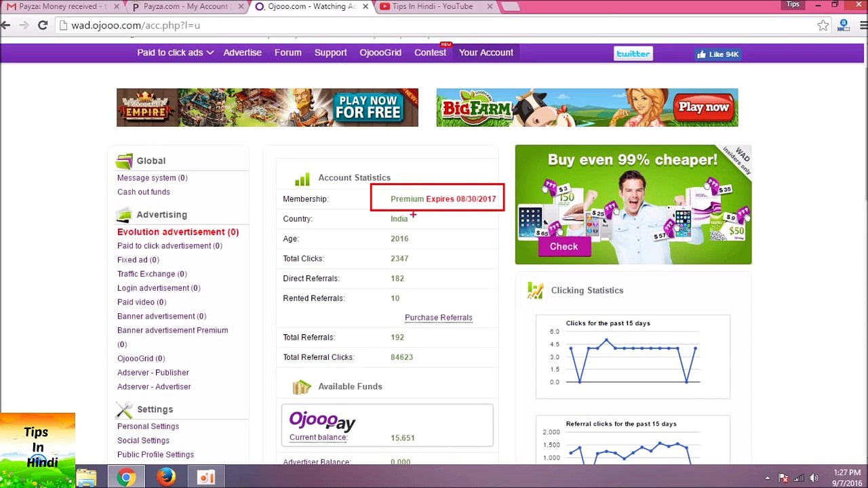Open the Contest page

[x=430, y=52]
